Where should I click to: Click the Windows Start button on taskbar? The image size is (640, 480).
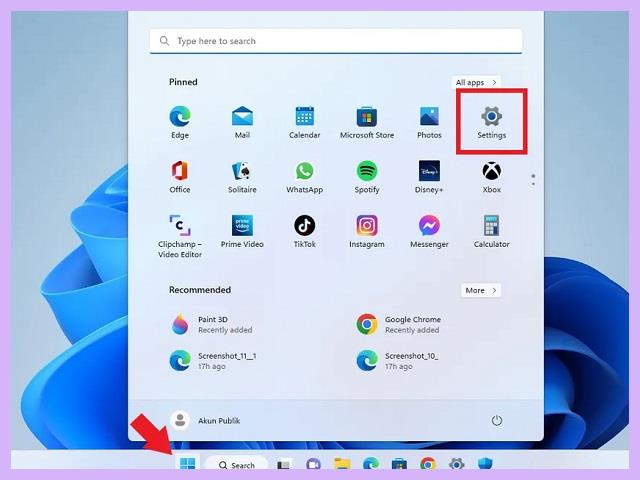(x=187, y=464)
